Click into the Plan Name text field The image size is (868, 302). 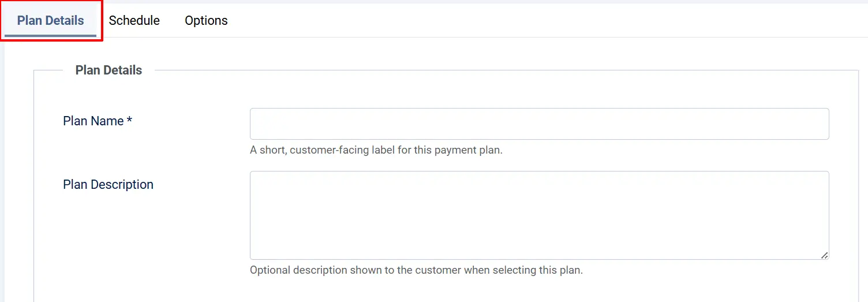coord(539,124)
